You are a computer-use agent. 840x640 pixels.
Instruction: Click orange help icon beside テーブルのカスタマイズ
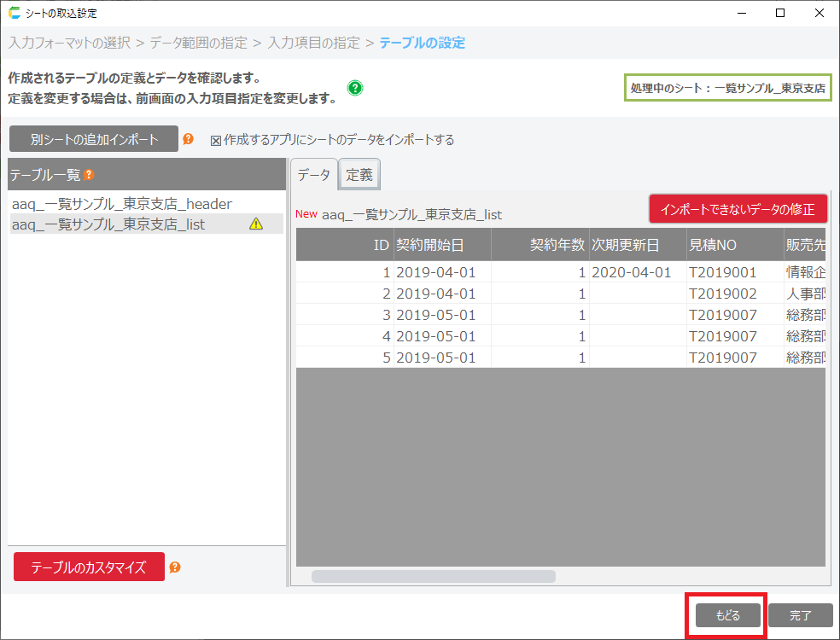click(x=175, y=567)
